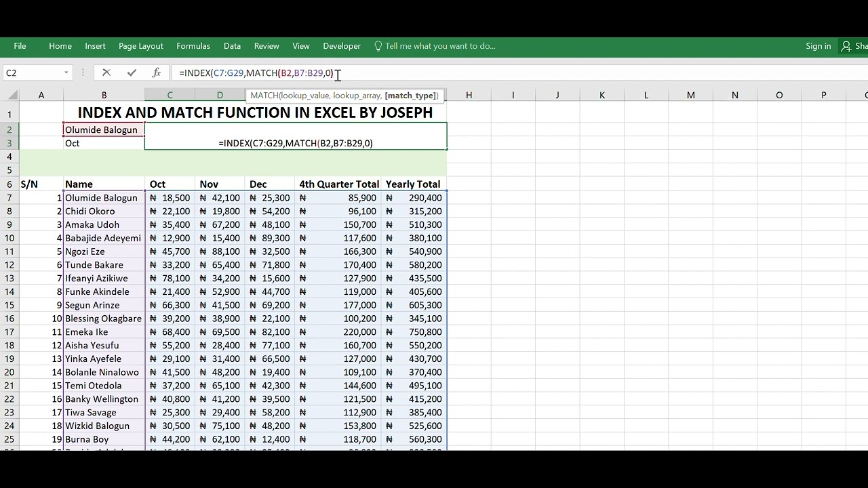
Task: Select row 6 header
Action: coord(9,184)
